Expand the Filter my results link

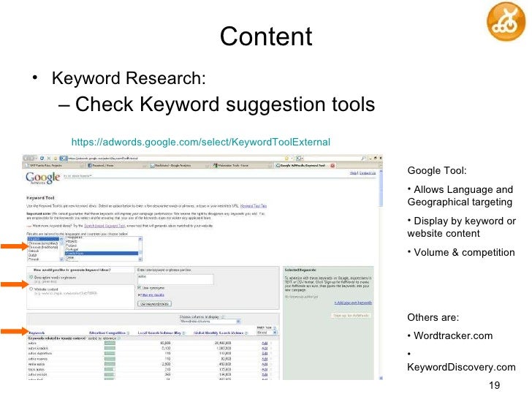(x=152, y=295)
